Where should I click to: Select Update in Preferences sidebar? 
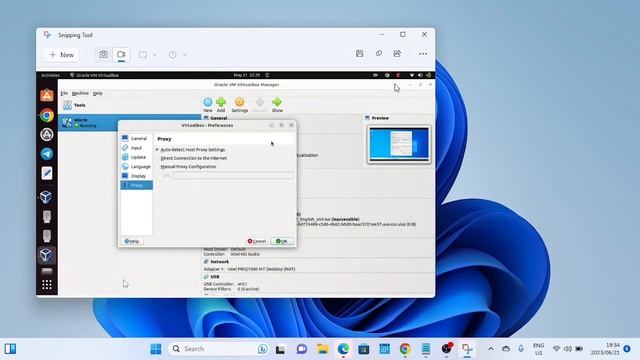136,157
